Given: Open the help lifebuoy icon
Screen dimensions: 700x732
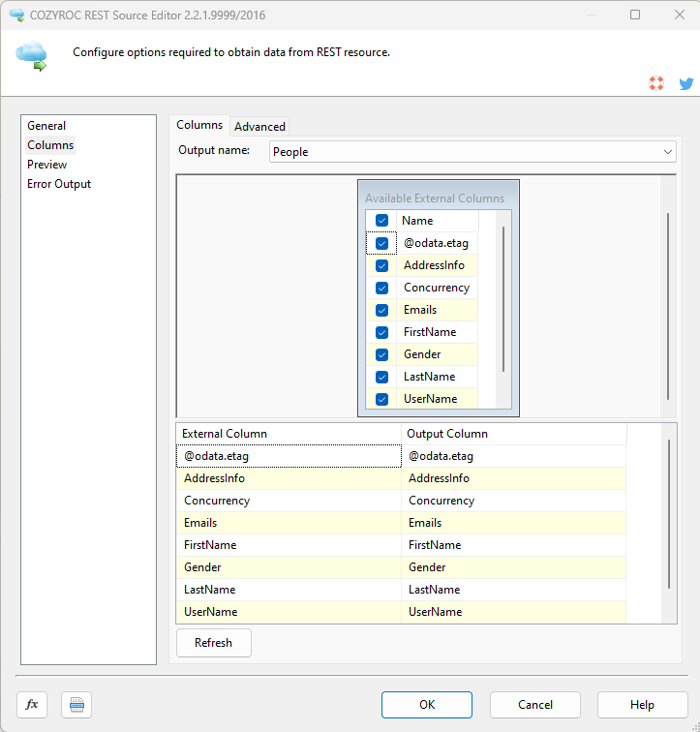Looking at the screenshot, I should 656,83.
